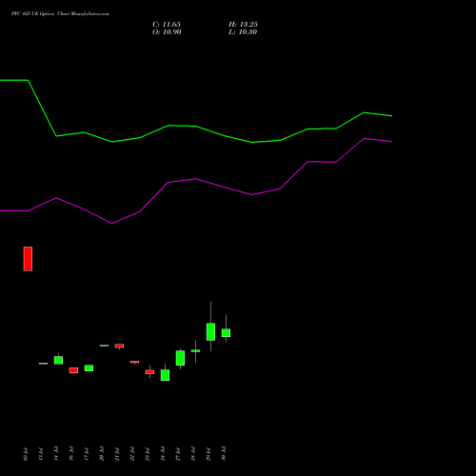This screenshot has height=476, width=476.
Task: Select the last green candle on the chart
Action: point(226,332)
